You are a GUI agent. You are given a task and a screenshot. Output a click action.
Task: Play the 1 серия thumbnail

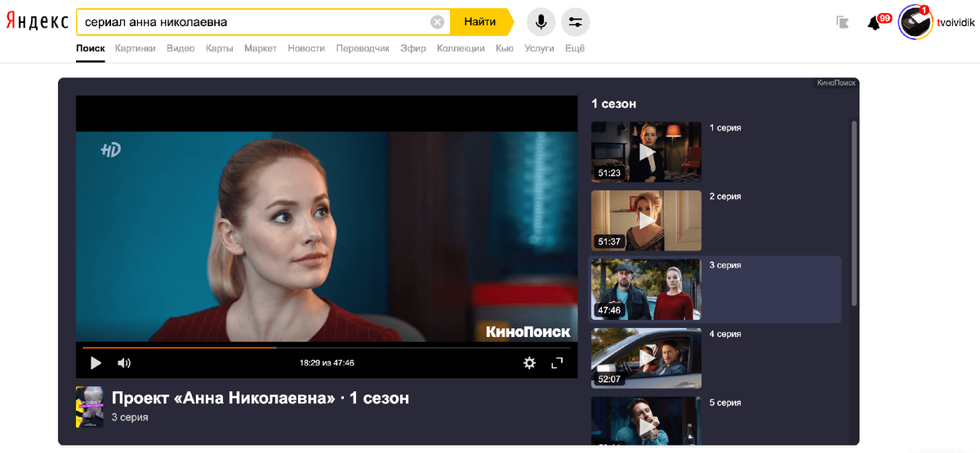click(646, 152)
